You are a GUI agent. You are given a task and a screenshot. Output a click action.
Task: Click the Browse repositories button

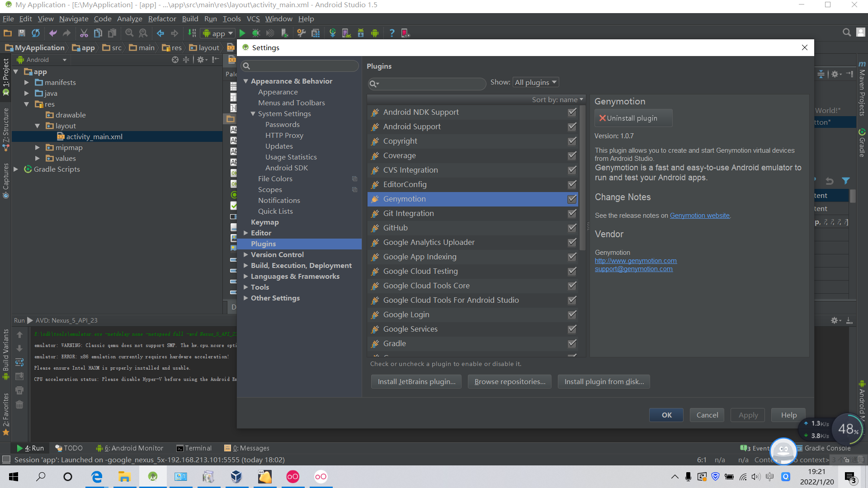tap(509, 382)
